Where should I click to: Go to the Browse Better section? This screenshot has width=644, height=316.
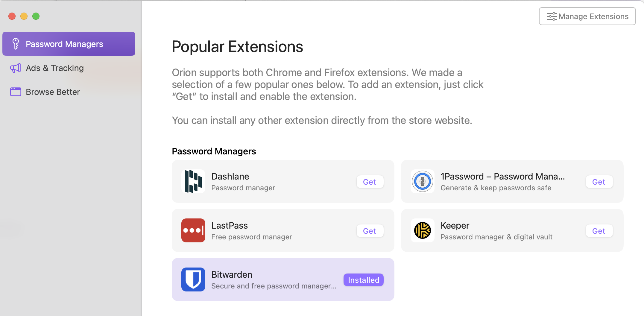[x=53, y=92]
